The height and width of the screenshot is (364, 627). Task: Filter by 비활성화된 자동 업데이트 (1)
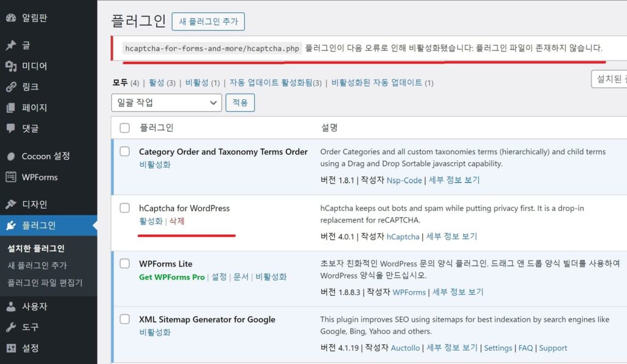pyautogui.click(x=382, y=83)
